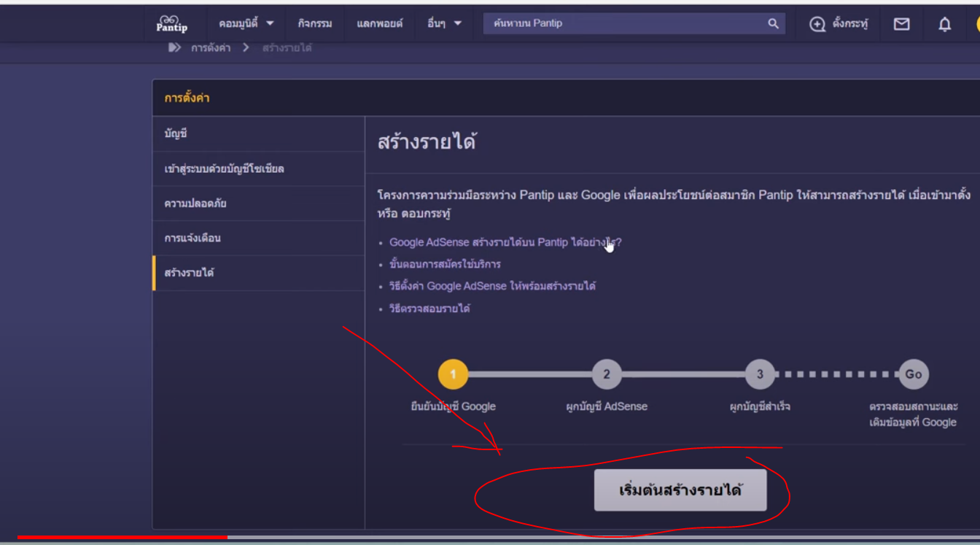Image resolution: width=980 pixels, height=545 pixels.
Task: Go to การตั้งค่า in the breadcrumb
Action: [211, 47]
